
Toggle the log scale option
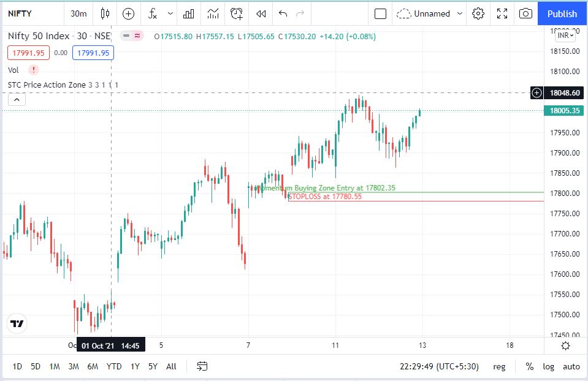[548, 366]
